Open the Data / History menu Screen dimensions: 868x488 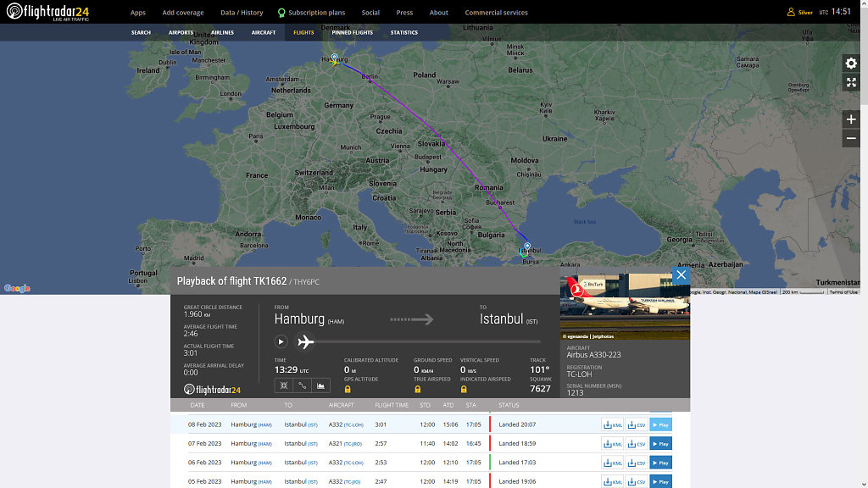pyautogui.click(x=242, y=13)
